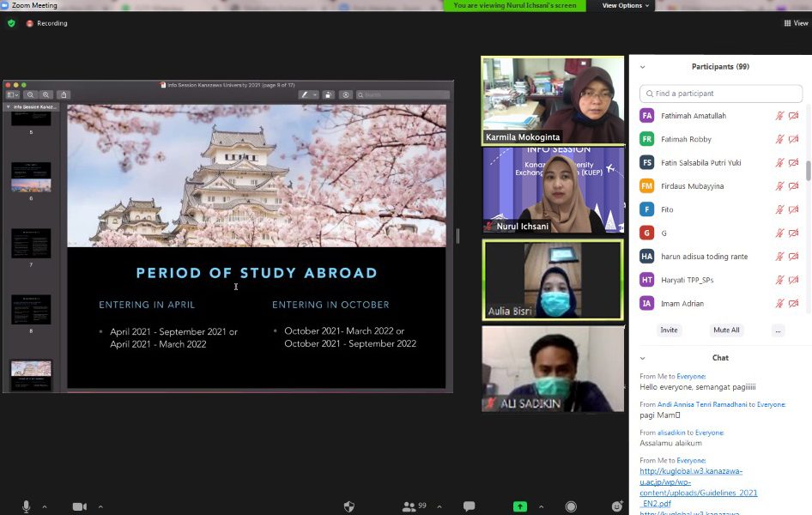812x515 pixels.
Task: Open Chat using the speech bubble icon
Action: pos(469,506)
